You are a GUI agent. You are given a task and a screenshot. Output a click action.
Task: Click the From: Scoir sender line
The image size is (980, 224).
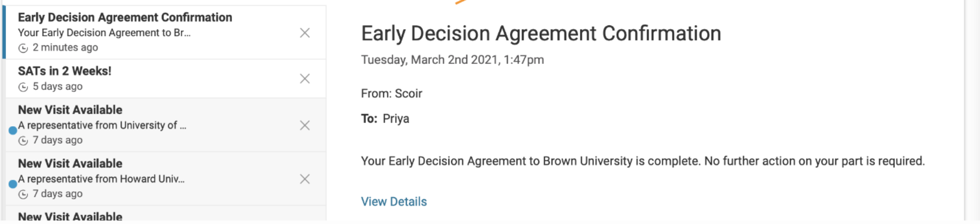click(391, 94)
